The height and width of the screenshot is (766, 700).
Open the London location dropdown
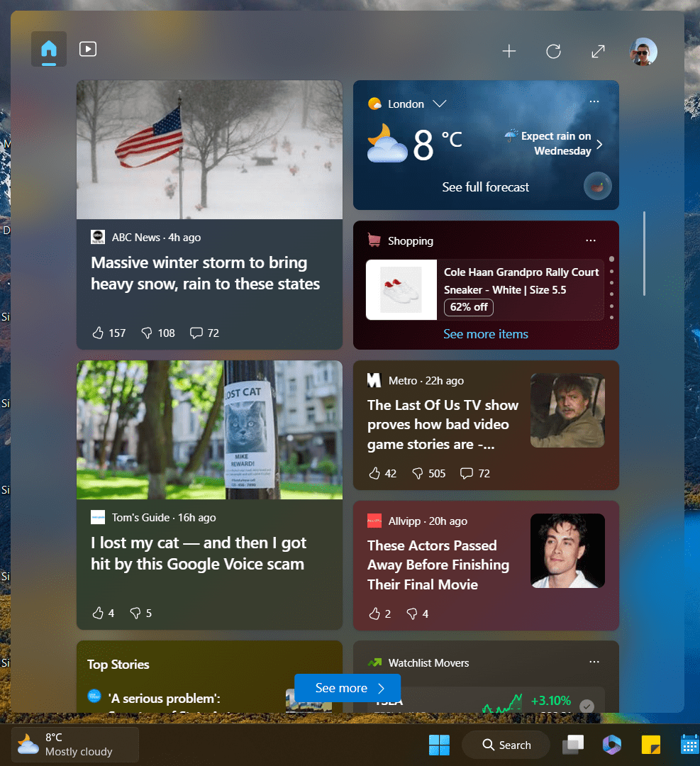[x=439, y=104]
